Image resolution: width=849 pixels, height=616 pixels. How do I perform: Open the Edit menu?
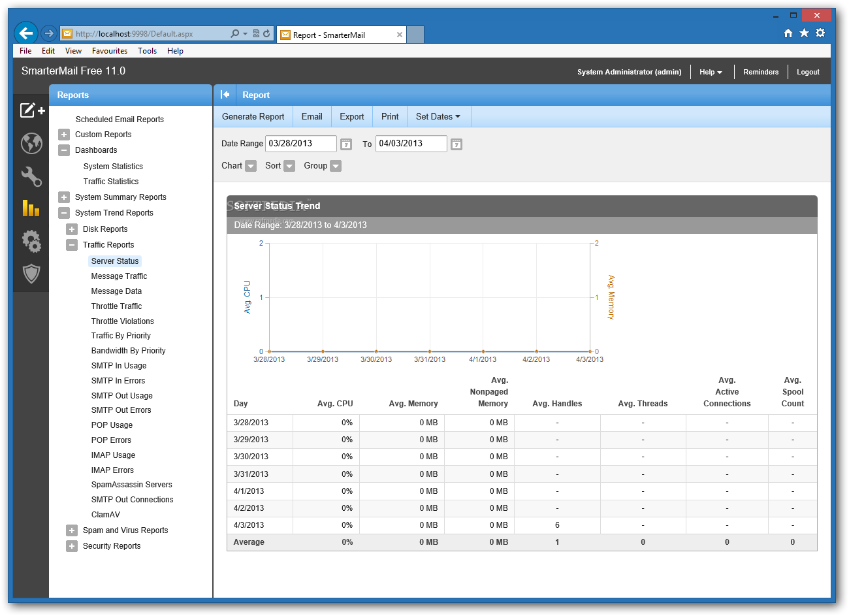[x=48, y=51]
